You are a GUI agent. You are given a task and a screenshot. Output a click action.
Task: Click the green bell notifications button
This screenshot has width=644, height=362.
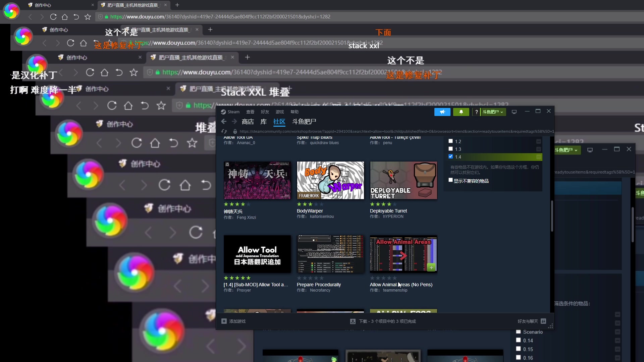pyautogui.click(x=461, y=112)
